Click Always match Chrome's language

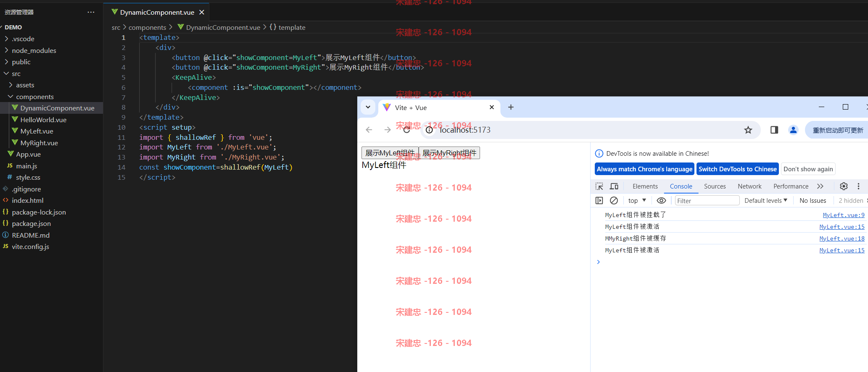644,169
